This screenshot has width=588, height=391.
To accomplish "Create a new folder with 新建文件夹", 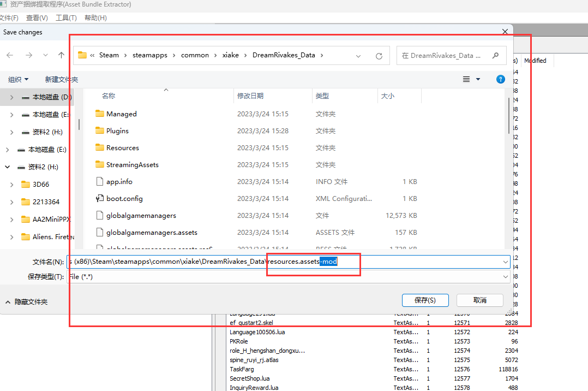I will click(62, 80).
